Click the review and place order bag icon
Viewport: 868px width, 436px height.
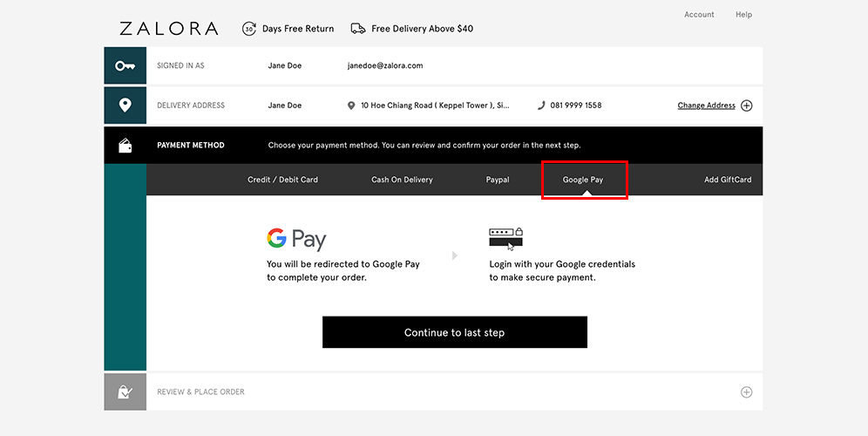click(125, 392)
